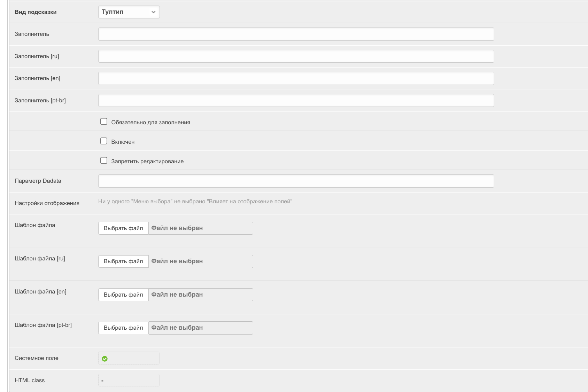588x392 pixels.
Task: Choose file for Шаблон файла [en]
Action: [123, 295]
